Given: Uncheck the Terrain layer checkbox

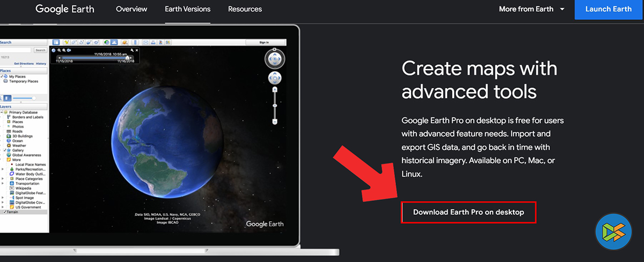Looking at the screenshot, I should [x=5, y=212].
